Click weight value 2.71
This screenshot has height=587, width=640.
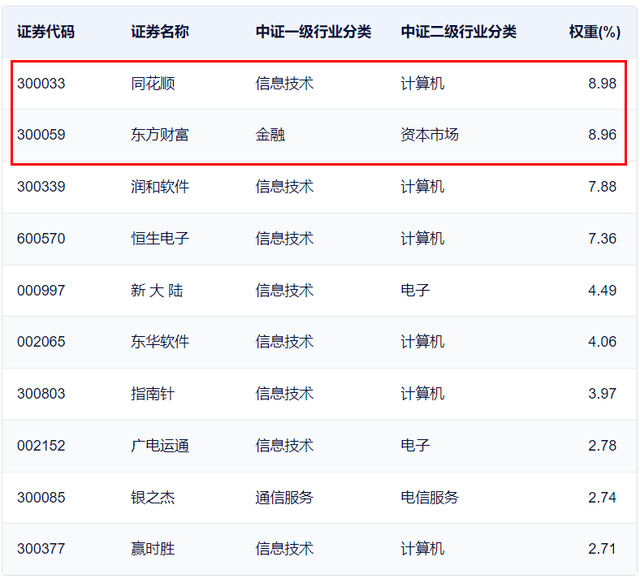click(602, 549)
